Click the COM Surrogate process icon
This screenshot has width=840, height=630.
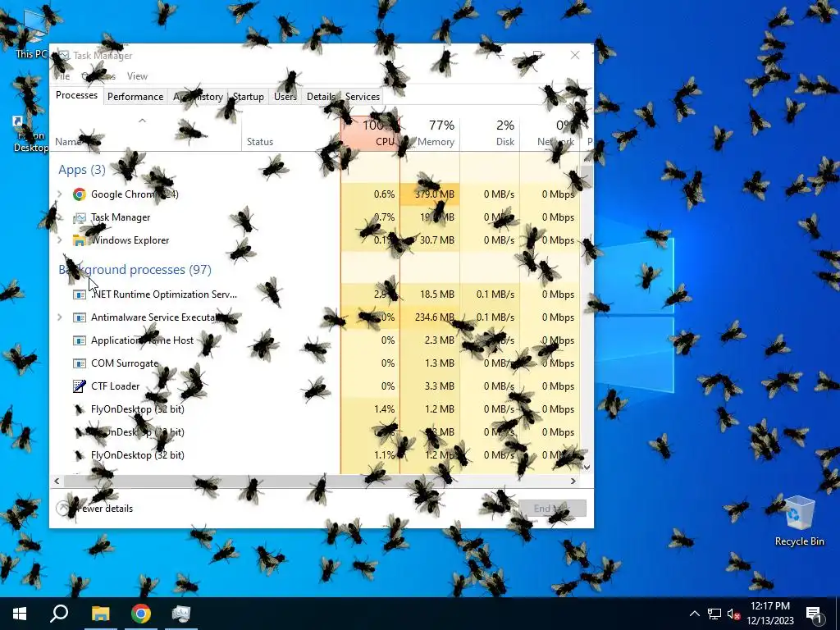(x=80, y=363)
